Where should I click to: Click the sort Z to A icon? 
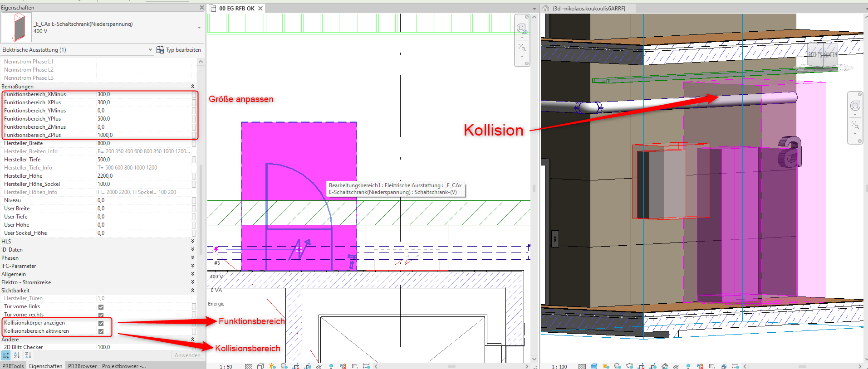(28, 355)
